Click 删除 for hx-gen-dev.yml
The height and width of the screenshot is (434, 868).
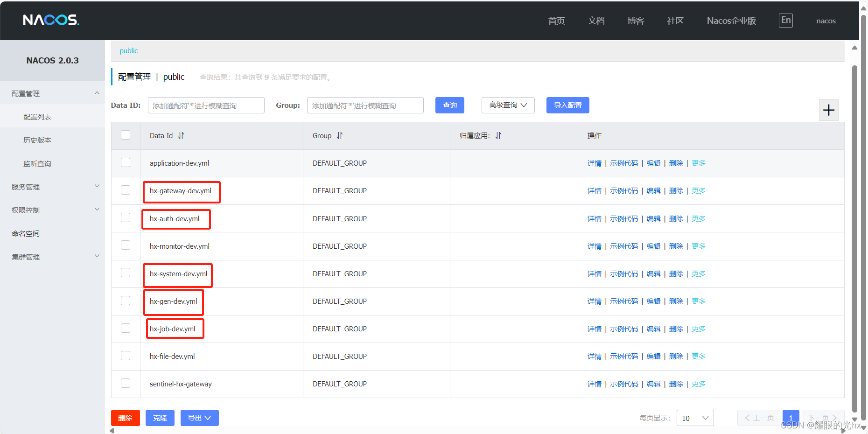click(676, 301)
